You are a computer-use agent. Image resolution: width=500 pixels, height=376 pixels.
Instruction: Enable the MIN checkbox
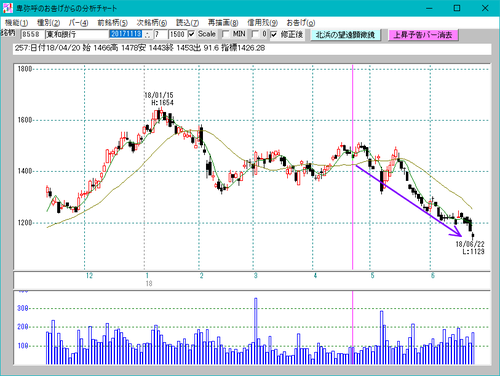point(226,34)
